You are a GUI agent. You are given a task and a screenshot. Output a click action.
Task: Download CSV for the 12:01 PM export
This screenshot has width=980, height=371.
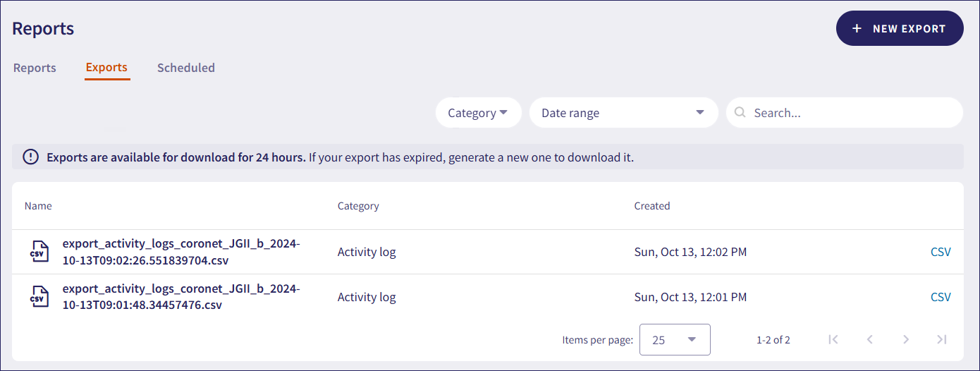pos(941,297)
